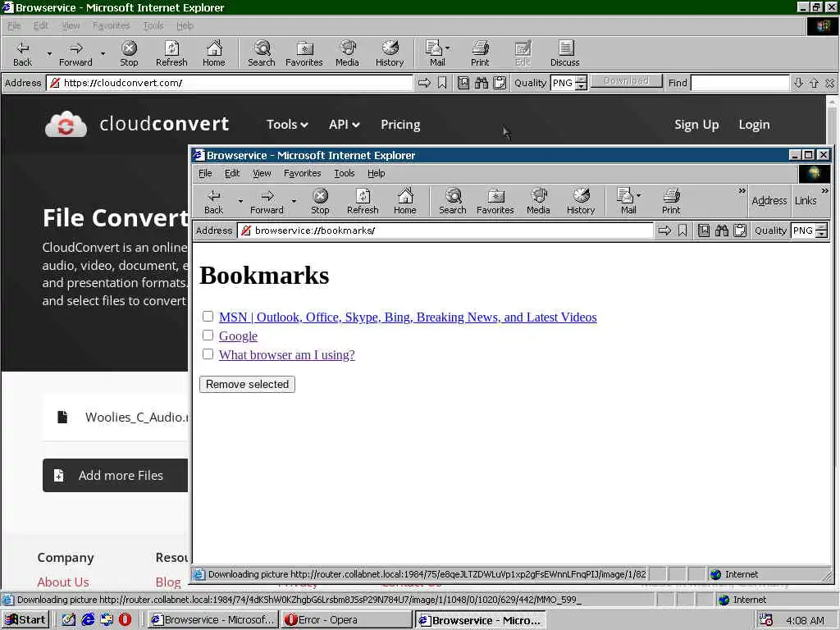Image resolution: width=840 pixels, height=630 pixels.
Task: Expand Links overflow chevron in front window
Action: (825, 190)
